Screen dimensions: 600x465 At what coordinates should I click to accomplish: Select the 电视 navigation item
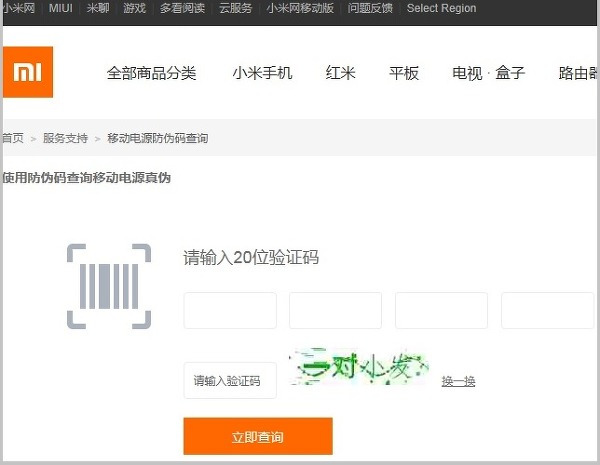(467, 73)
